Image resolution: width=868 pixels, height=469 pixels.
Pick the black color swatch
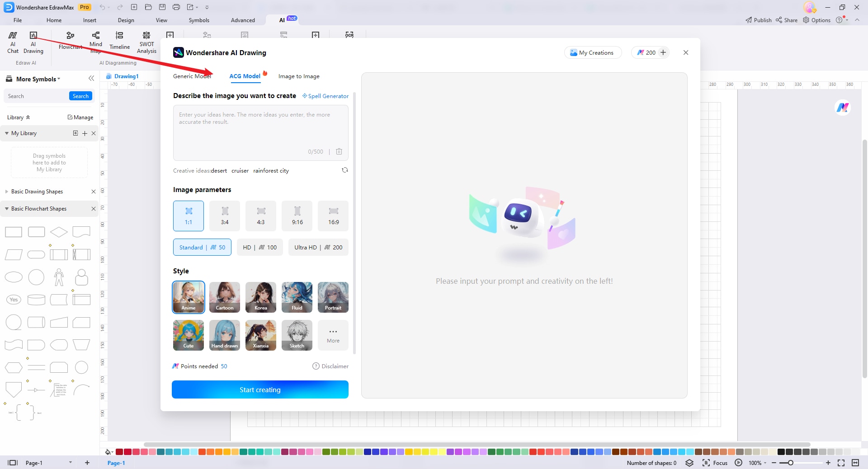tap(781, 452)
